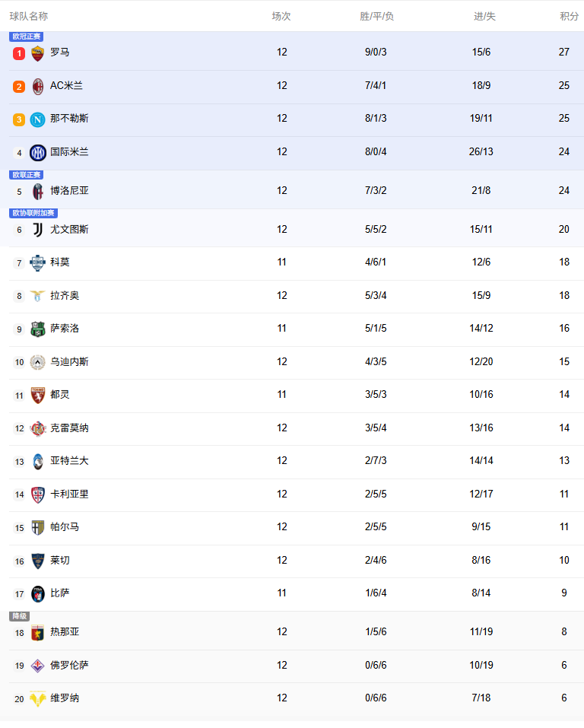
Task: Click the 欧冠正赛 zone tag
Action: click(x=27, y=37)
